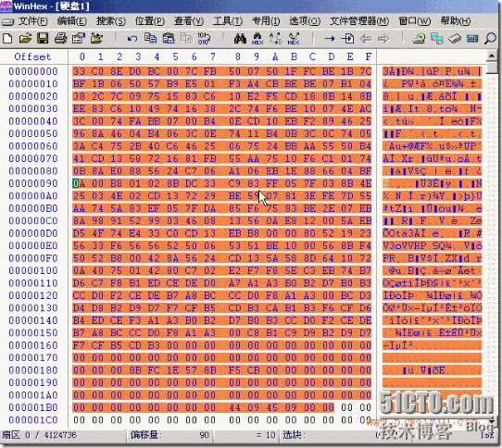The image size is (502, 448).
Task: Click the ASCII text of row 00000030
Action: coord(432,108)
